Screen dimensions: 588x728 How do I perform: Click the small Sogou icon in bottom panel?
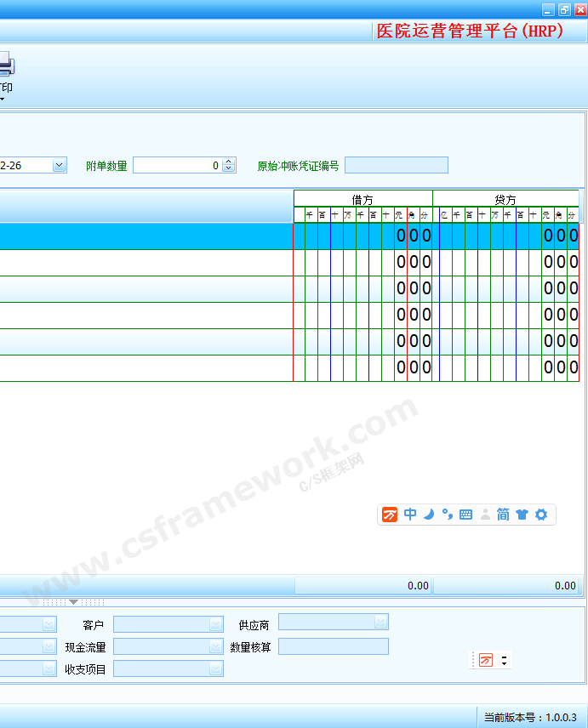coord(486,660)
